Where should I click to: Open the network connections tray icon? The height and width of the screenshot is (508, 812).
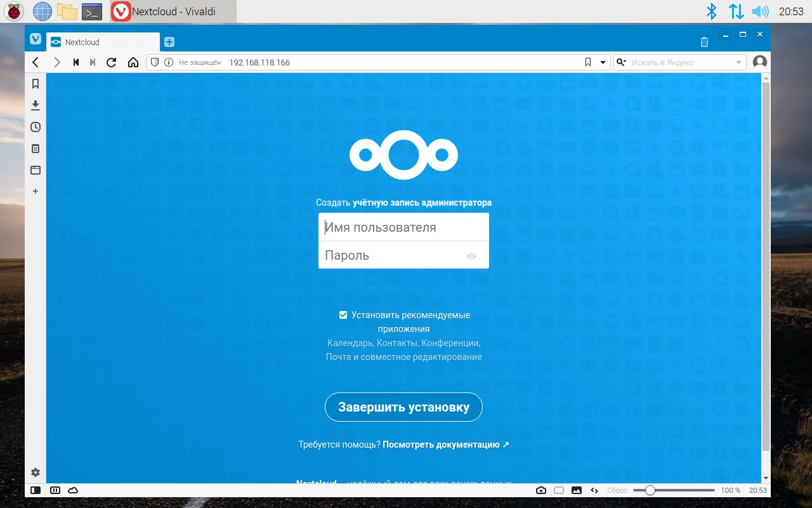click(x=736, y=11)
